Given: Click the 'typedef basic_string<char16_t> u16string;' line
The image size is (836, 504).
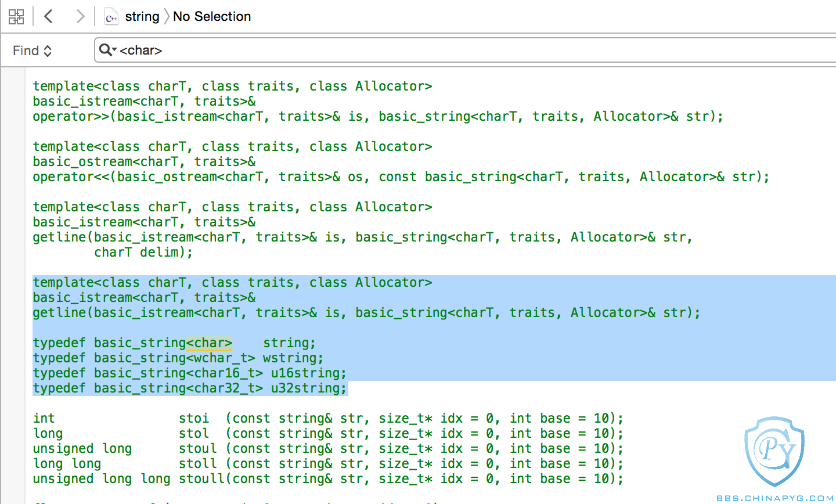Looking at the screenshot, I should (x=190, y=373).
